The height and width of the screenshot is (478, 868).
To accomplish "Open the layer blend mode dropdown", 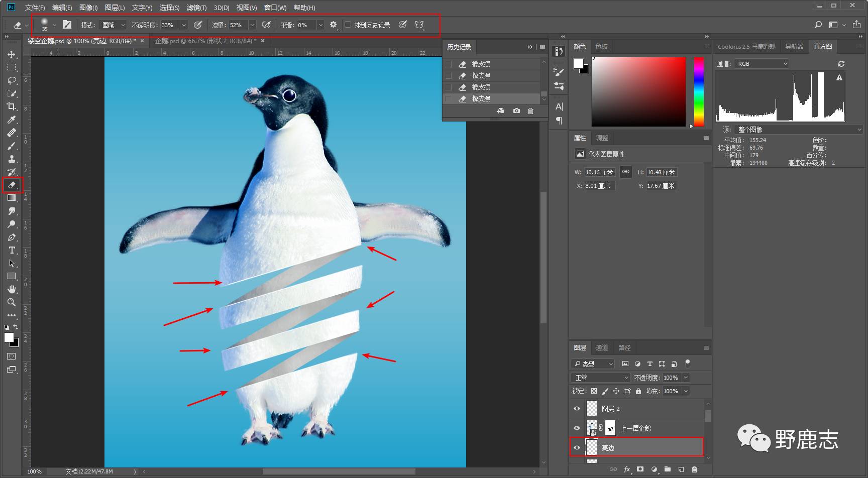I will click(601, 378).
